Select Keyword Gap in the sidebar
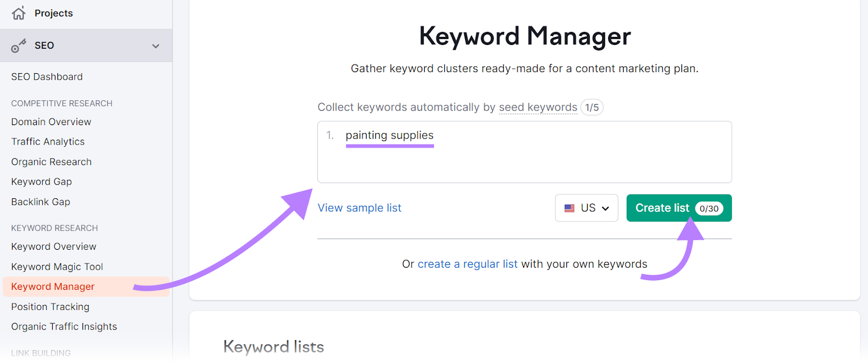The height and width of the screenshot is (363, 868). 41,181
